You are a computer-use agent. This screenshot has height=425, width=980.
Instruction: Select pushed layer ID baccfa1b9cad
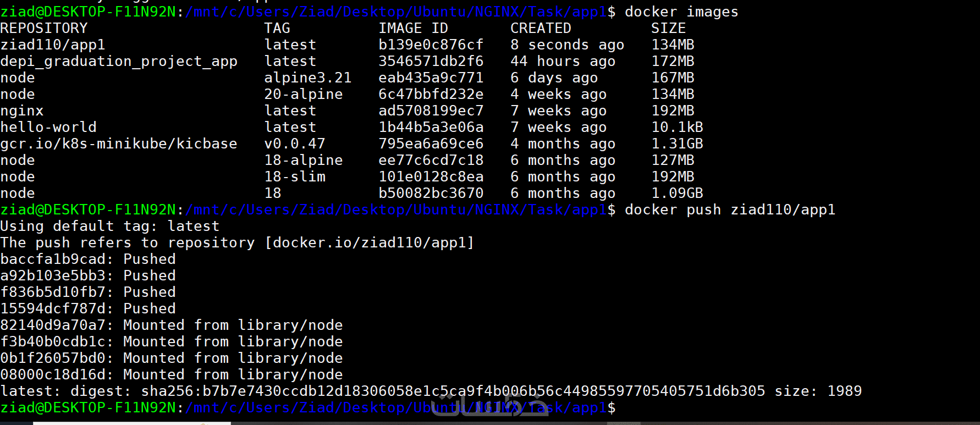(53, 259)
